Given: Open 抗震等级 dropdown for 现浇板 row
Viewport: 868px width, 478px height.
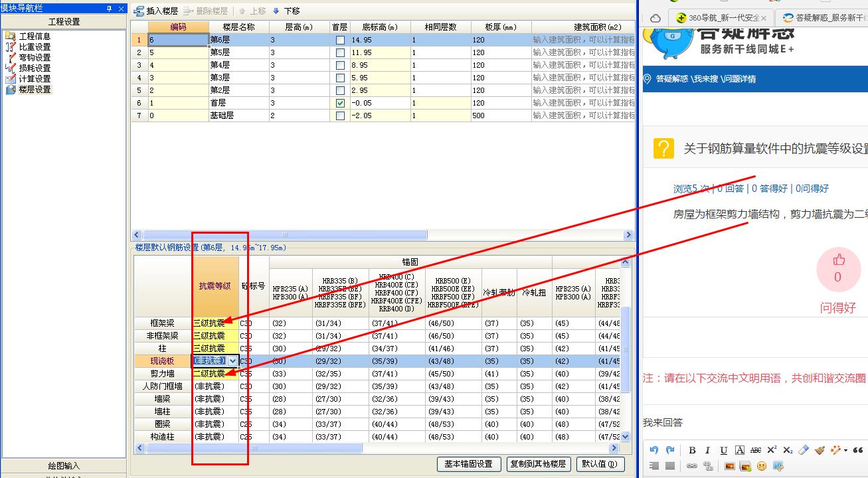Looking at the screenshot, I should click(232, 360).
